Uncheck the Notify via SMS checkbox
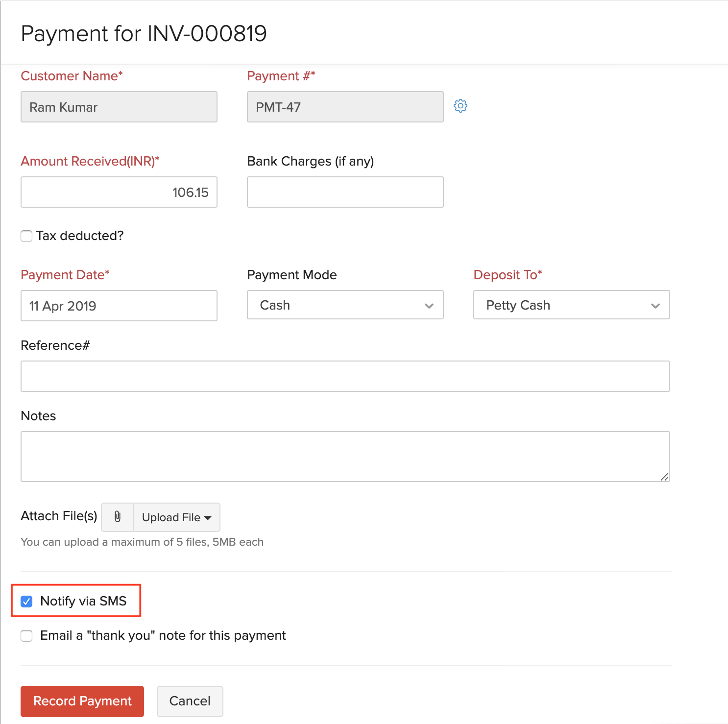Screen dimensions: 728x724 pyautogui.click(x=27, y=601)
